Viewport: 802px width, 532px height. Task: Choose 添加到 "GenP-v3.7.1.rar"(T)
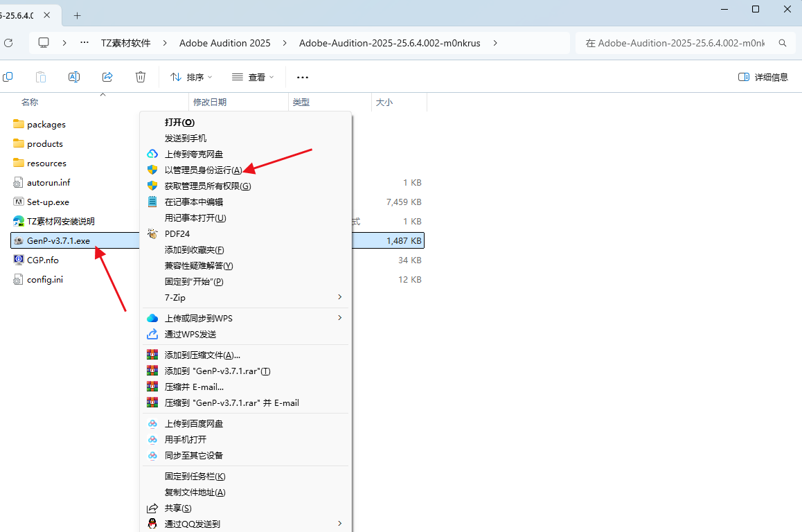click(x=246, y=371)
